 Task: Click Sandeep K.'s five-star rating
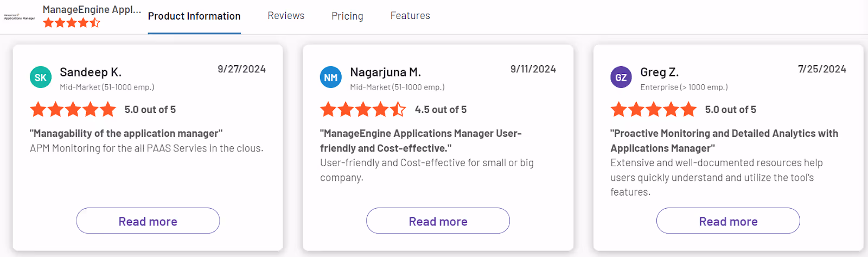click(73, 109)
